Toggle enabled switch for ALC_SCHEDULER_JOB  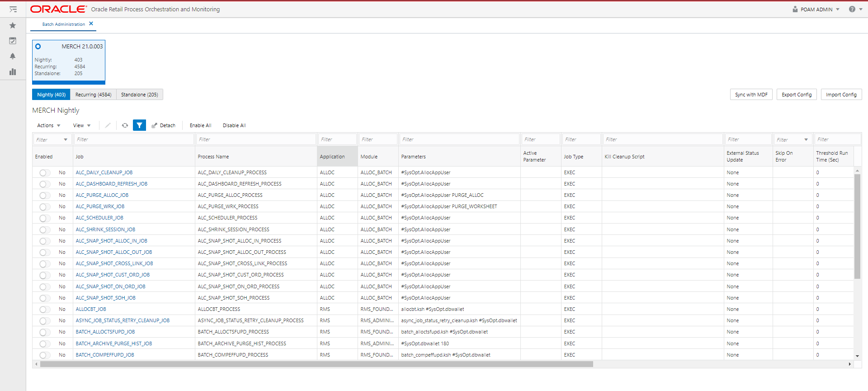45,218
